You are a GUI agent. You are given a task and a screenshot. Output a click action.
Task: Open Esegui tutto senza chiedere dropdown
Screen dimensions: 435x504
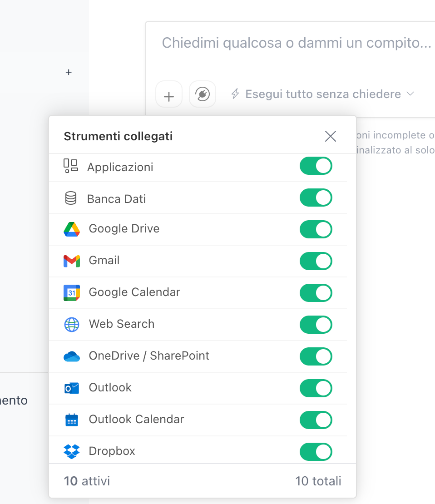pyautogui.click(x=323, y=94)
